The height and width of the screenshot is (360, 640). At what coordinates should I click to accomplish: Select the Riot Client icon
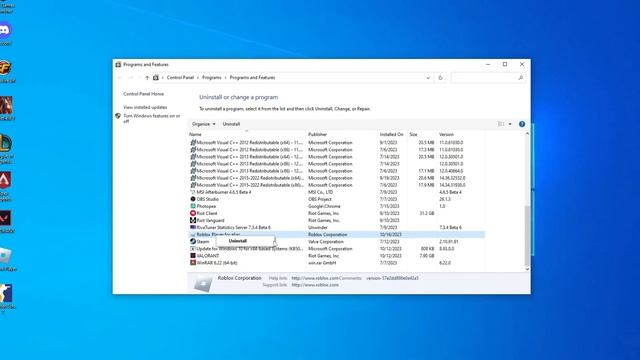193,213
